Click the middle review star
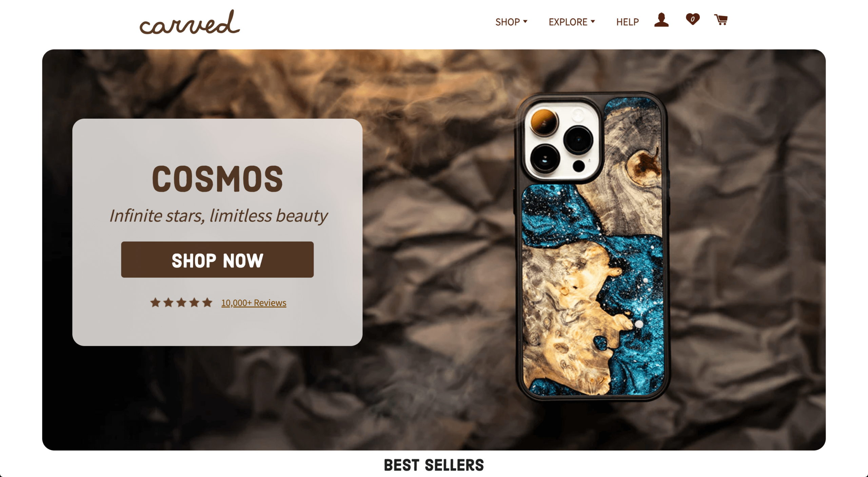The width and height of the screenshot is (868, 477). pyautogui.click(x=181, y=303)
